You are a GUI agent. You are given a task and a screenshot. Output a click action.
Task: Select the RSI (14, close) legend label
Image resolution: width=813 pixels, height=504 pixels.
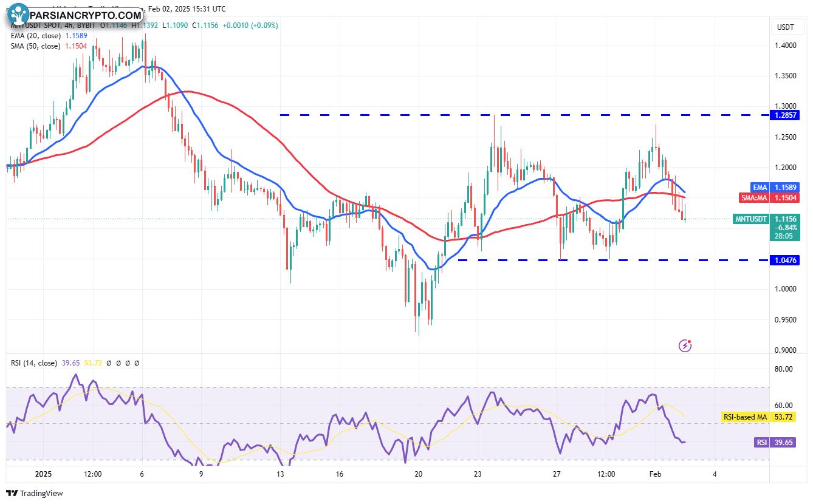[x=34, y=363]
